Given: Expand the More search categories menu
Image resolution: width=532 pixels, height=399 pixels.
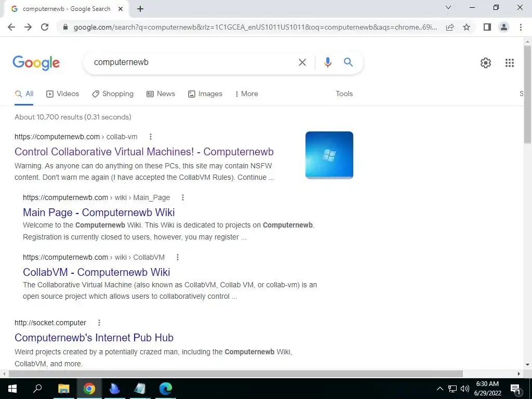Looking at the screenshot, I should pyautogui.click(x=247, y=94).
